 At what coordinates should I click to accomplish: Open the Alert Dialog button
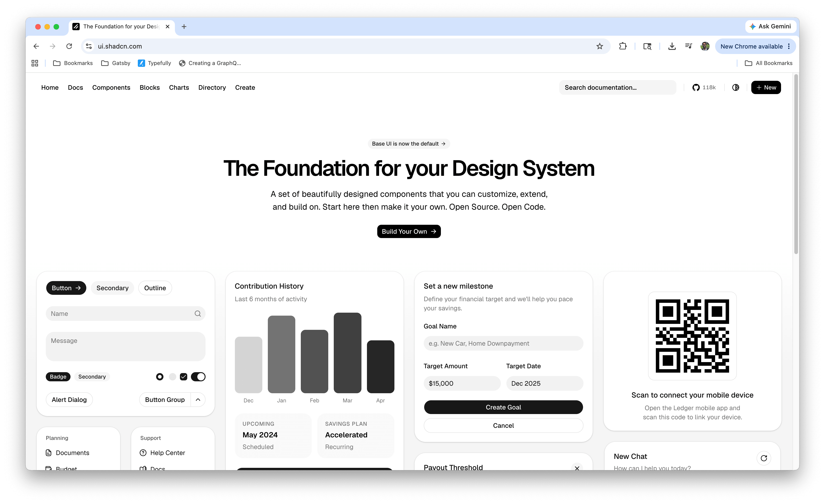(x=69, y=400)
